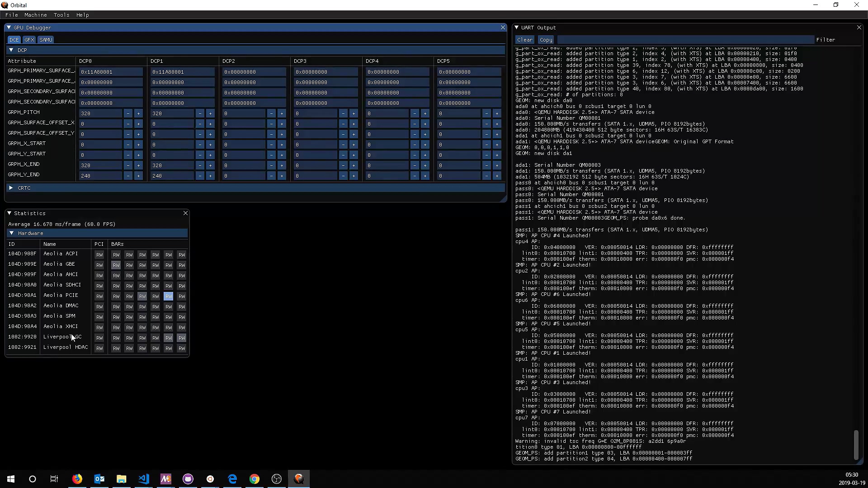Image resolution: width=868 pixels, height=488 pixels.
Task: Click the Firefox taskbar icon
Action: pyautogui.click(x=77, y=479)
